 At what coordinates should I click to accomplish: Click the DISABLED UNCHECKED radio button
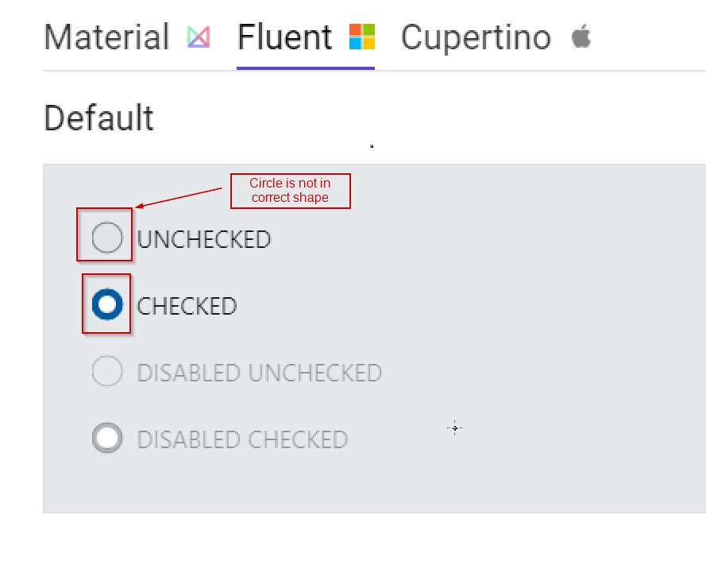[x=107, y=371]
